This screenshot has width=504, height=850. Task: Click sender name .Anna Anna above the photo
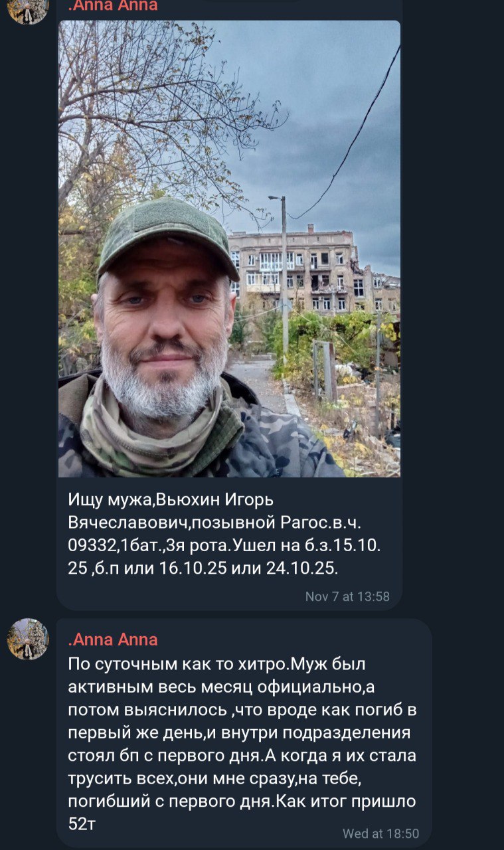point(113,6)
